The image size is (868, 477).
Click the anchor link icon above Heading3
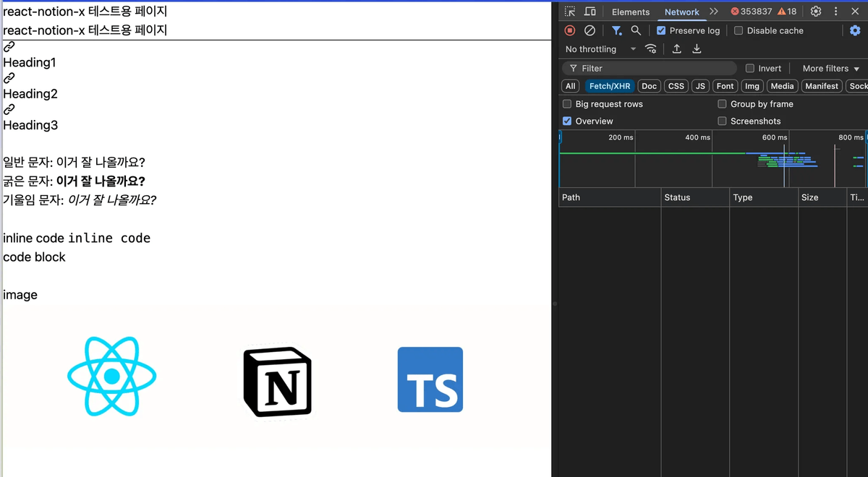click(9, 109)
